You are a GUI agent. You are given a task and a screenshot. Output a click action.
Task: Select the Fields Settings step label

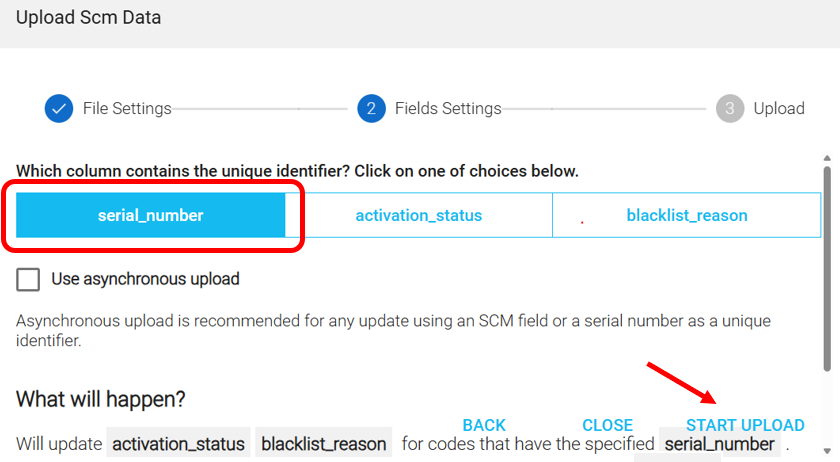click(448, 109)
